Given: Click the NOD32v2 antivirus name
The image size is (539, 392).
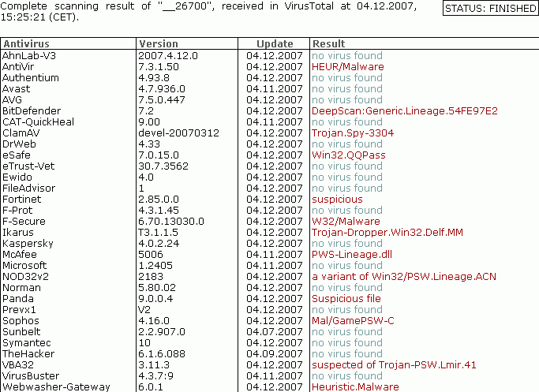Looking at the screenshot, I should pos(26,277).
